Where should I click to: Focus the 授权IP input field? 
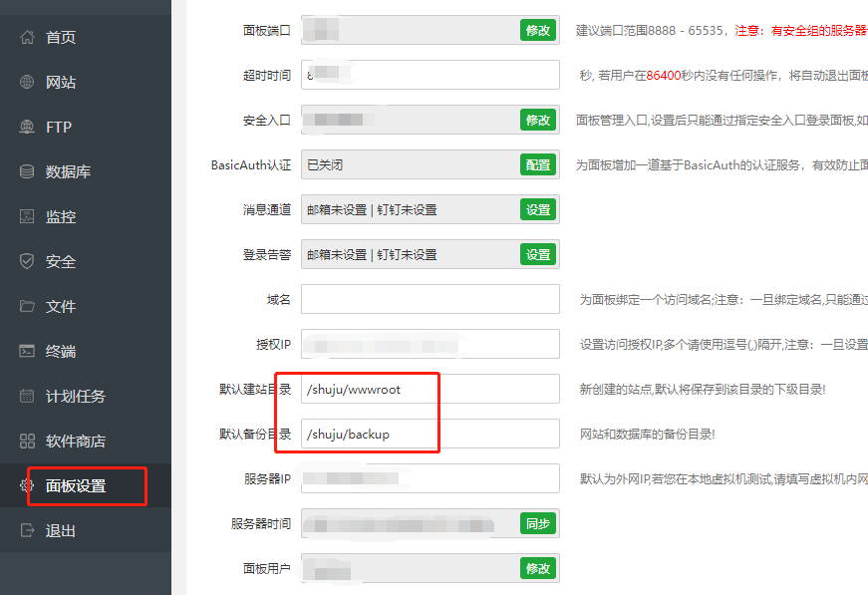(x=431, y=344)
